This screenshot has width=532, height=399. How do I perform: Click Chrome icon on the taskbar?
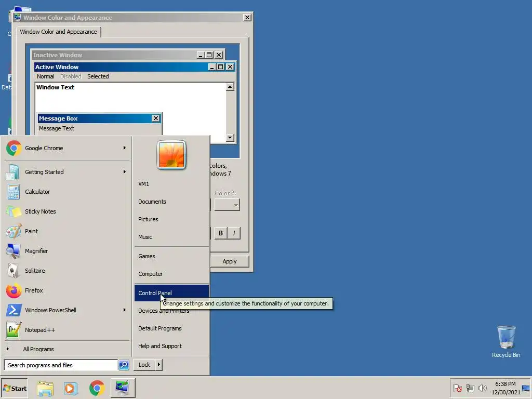(x=97, y=388)
